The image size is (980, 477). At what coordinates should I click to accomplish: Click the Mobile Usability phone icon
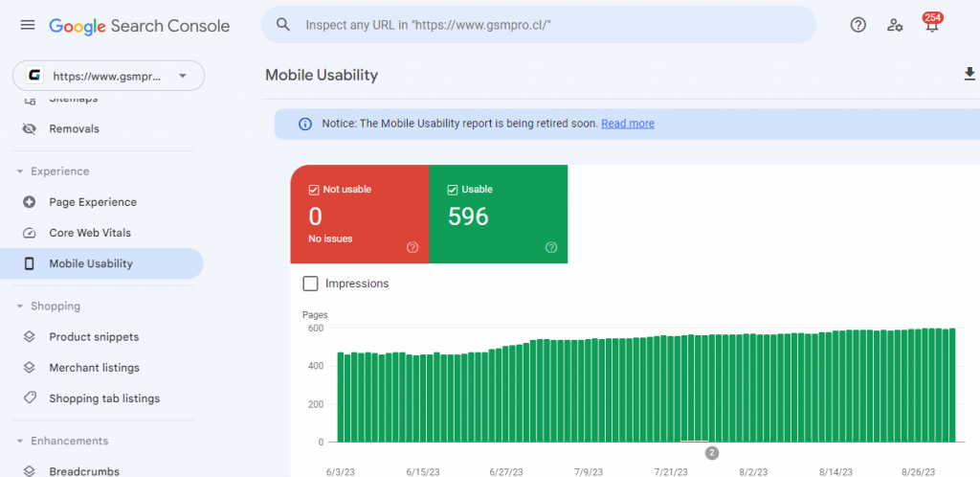29,263
